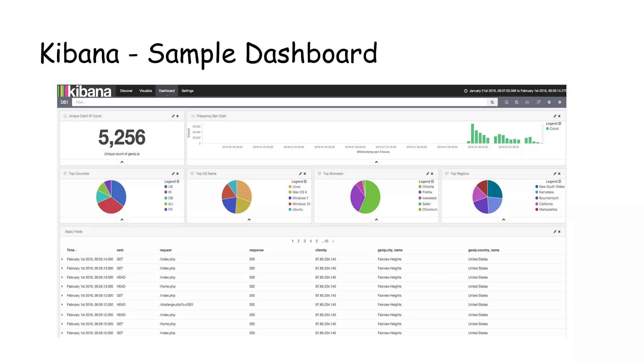Toggle the Top OS Name spy chevron
Viewport: 644px width, 362px height.
pos(249,220)
